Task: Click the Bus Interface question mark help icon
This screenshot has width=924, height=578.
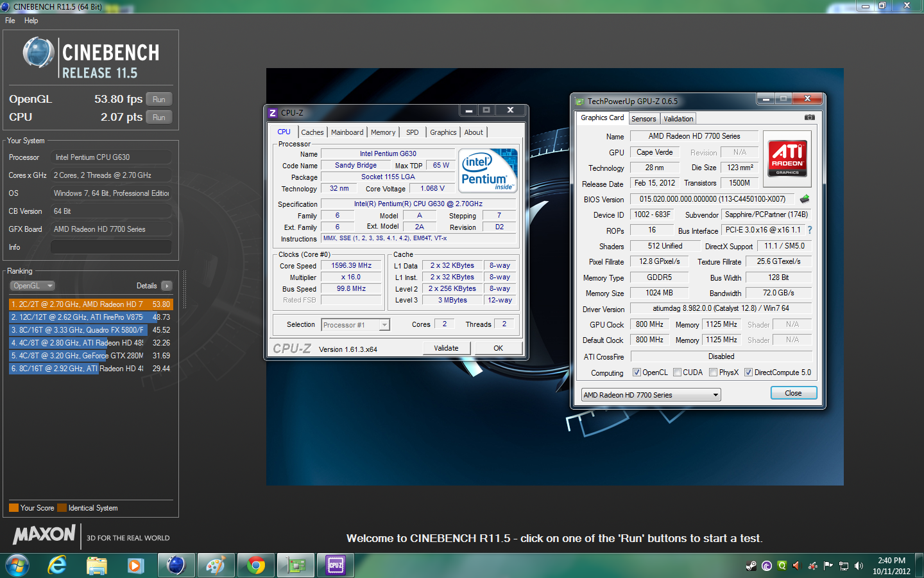Action: [x=810, y=230]
